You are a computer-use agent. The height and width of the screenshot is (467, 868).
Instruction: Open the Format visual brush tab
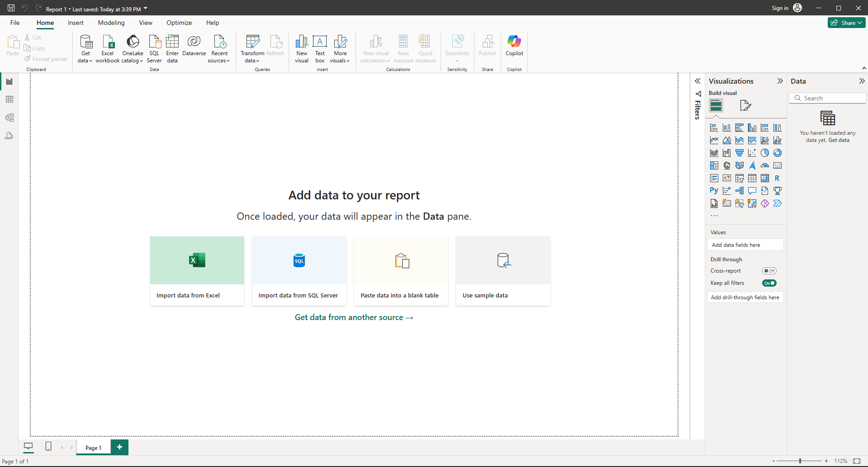(745, 106)
